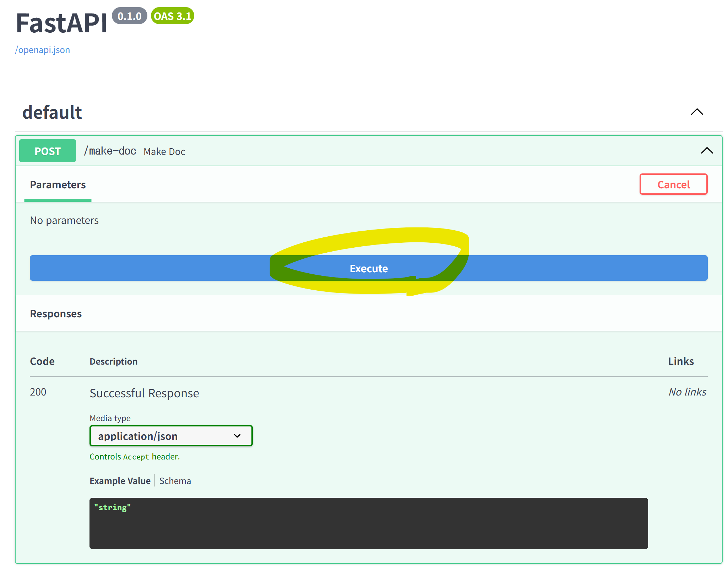
Task: Collapse the /make-doc operation chevron
Action: click(707, 151)
